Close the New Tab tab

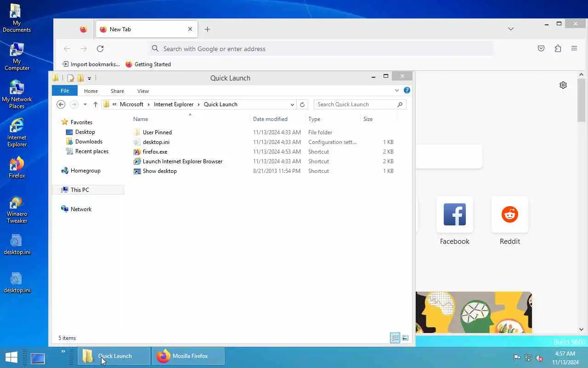[x=190, y=29]
